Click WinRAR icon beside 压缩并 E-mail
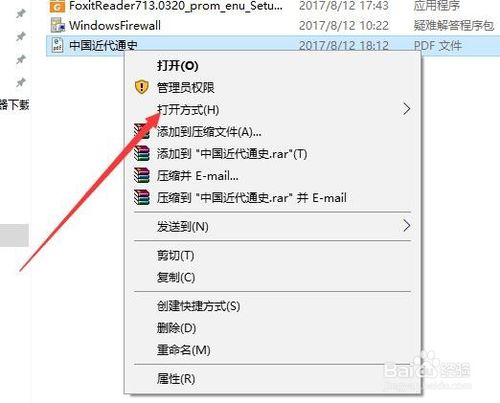 point(141,175)
